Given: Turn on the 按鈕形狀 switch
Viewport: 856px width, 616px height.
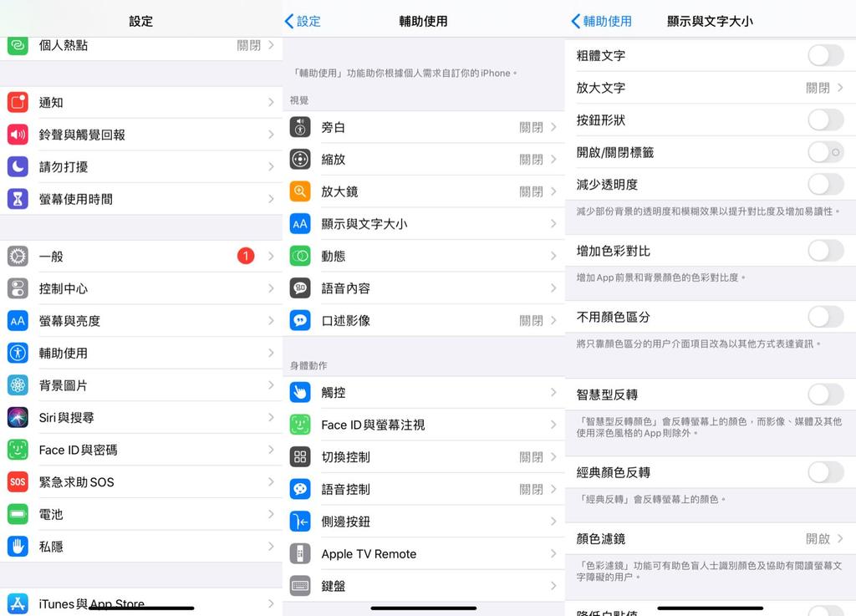Looking at the screenshot, I should 824,120.
